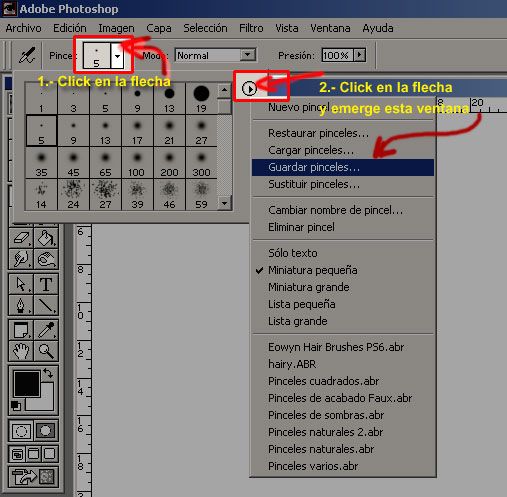Click the gray background color swatch
This screenshot has width=507, height=497.
pos(47,402)
